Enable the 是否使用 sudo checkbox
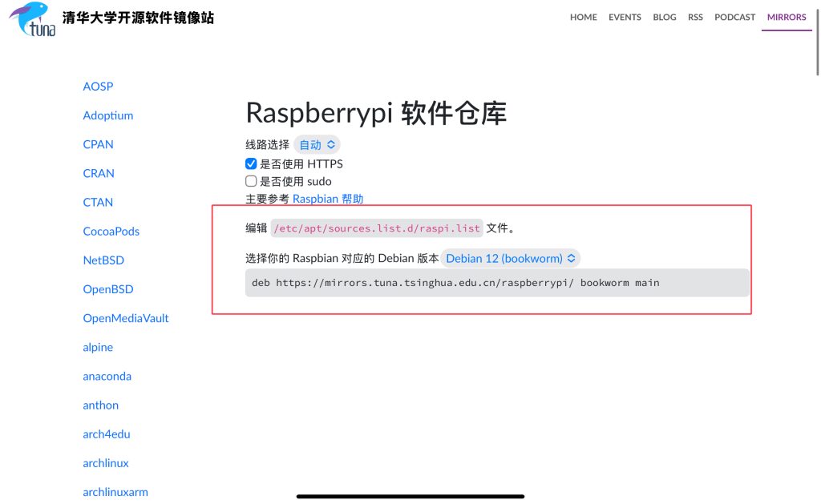Screen dimensions: 821x504 (x=251, y=181)
